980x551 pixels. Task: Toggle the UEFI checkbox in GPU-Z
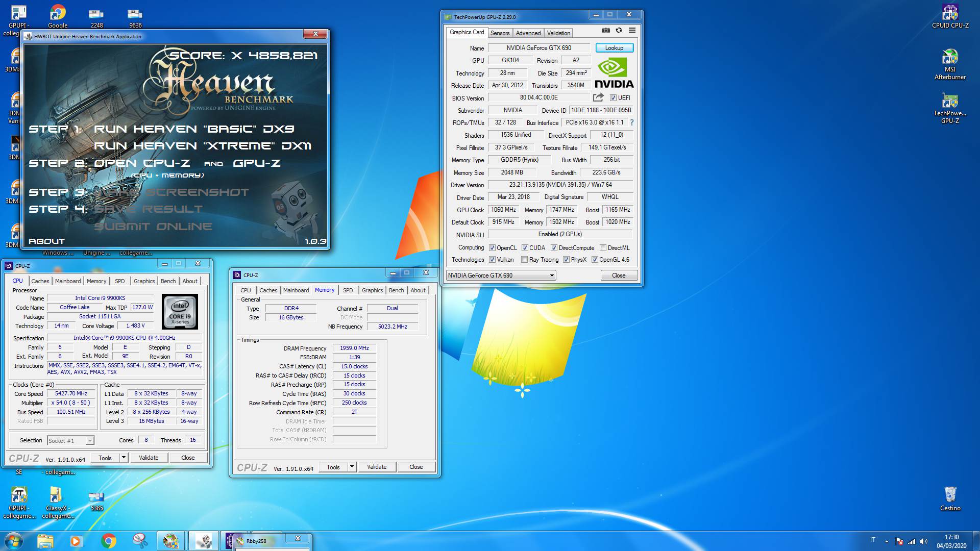pyautogui.click(x=613, y=98)
